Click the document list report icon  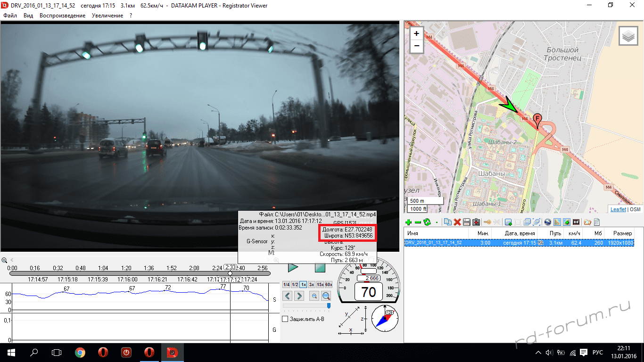[596, 222]
